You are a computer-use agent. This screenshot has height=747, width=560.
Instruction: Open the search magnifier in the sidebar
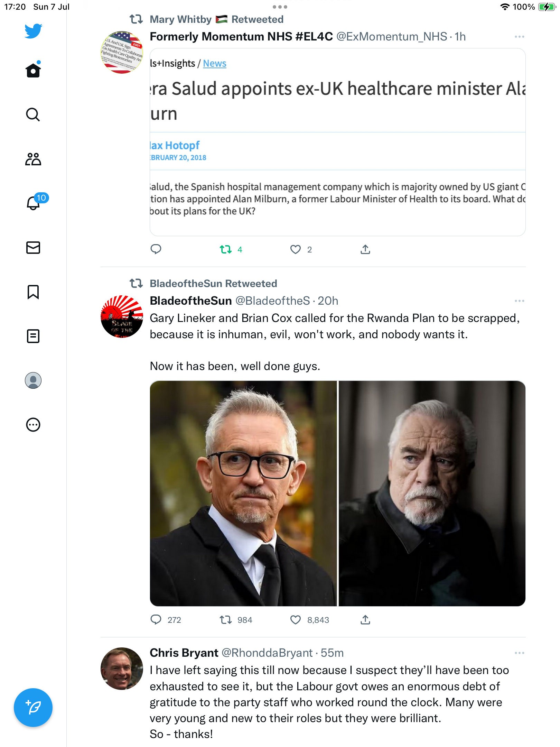[x=33, y=114]
